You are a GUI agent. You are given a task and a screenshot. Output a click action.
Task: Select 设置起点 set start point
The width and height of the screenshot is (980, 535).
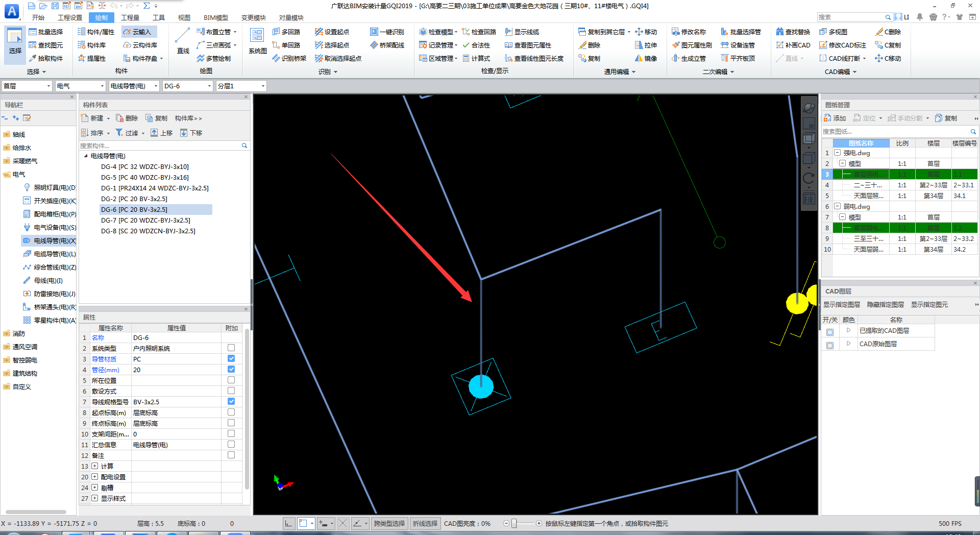tap(332, 32)
